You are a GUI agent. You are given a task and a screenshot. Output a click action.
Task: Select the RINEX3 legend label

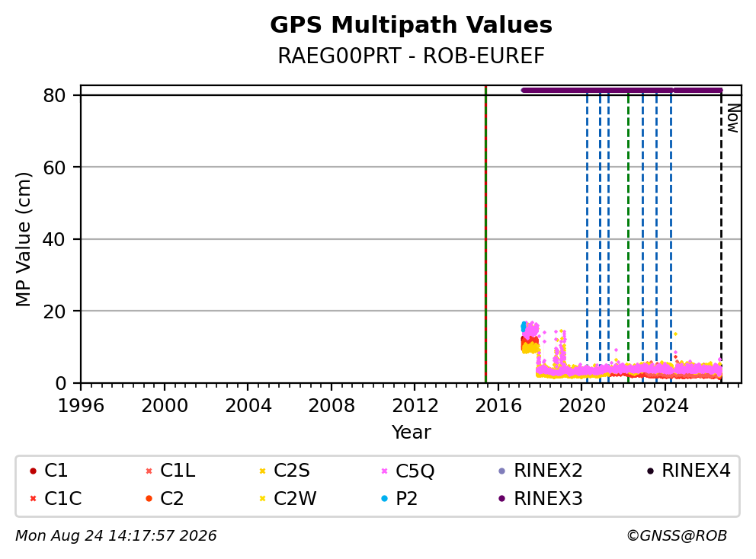(548, 498)
